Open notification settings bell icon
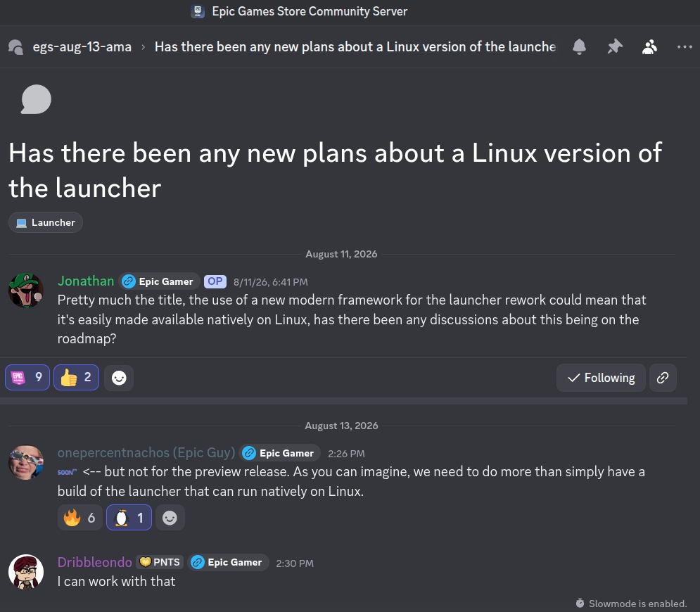 coord(579,46)
